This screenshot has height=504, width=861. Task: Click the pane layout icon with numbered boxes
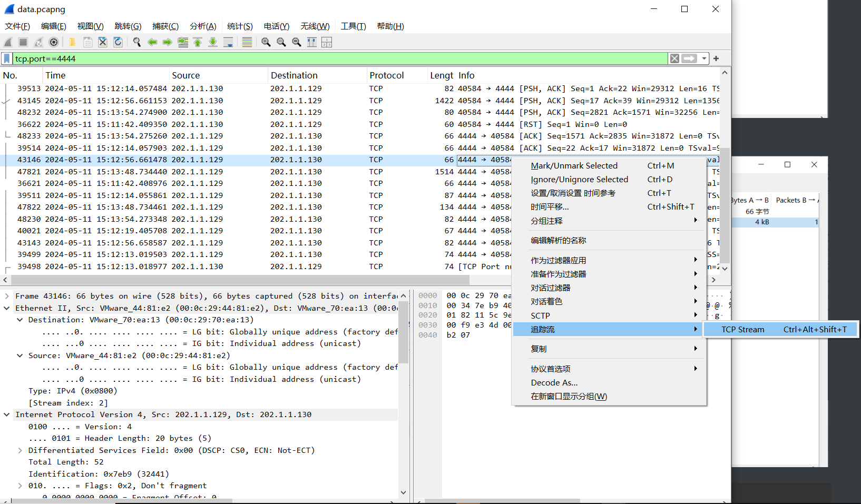327,42
